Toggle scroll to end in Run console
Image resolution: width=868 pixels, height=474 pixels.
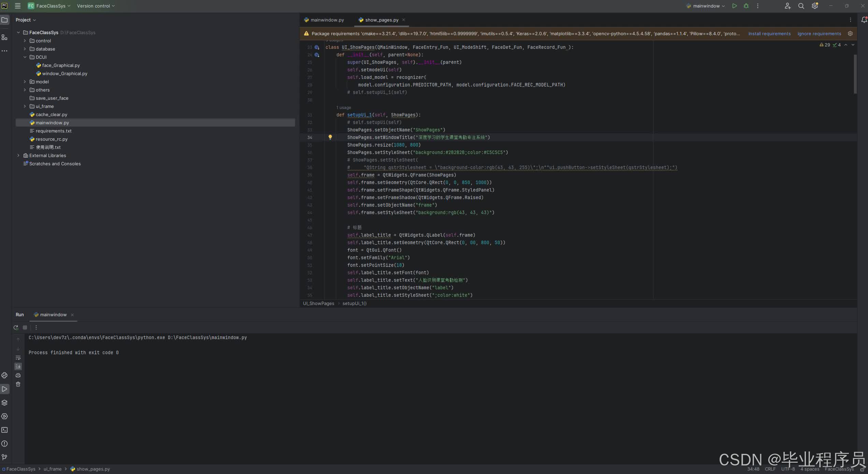tap(18, 366)
